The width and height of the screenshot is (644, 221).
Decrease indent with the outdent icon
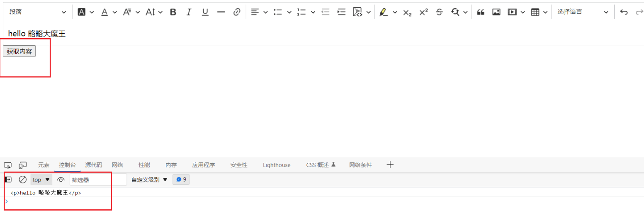[x=326, y=12]
